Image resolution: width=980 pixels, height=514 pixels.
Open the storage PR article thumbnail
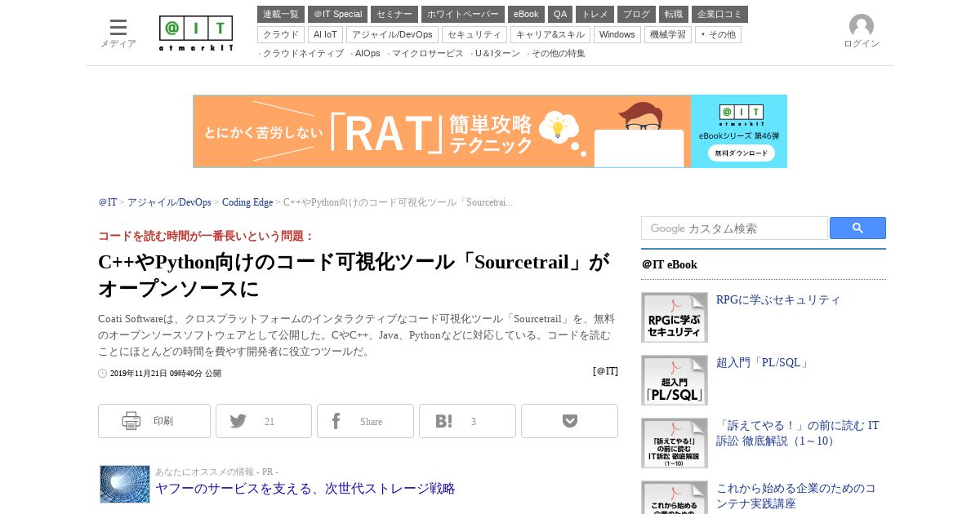125,485
